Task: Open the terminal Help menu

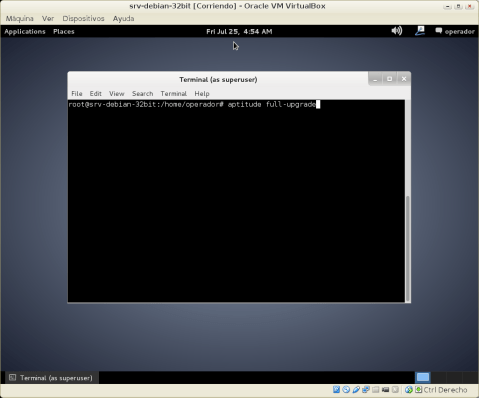Action: pos(202,94)
